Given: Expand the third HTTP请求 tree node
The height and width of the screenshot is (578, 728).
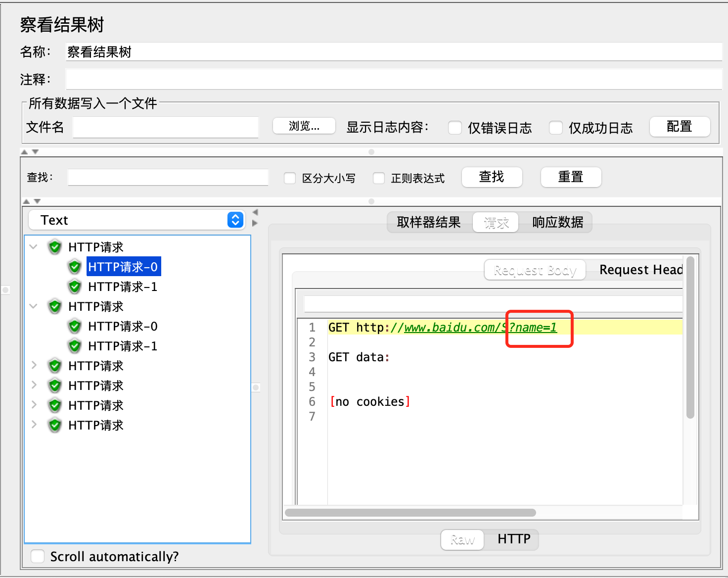Looking at the screenshot, I should [x=34, y=365].
